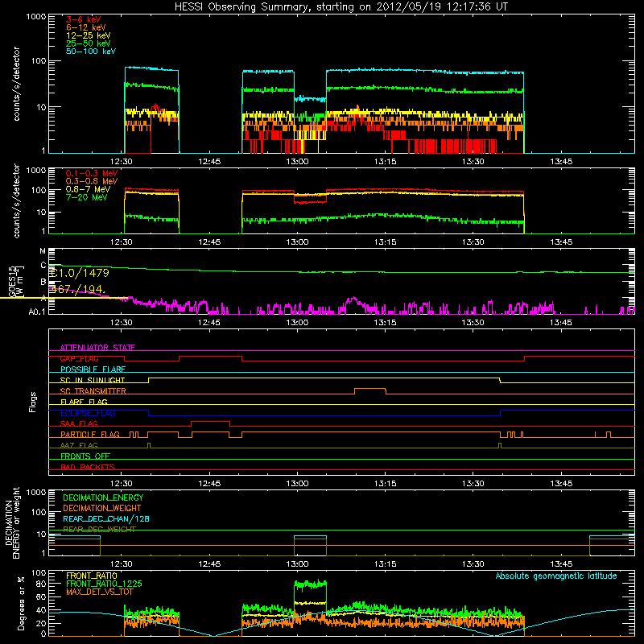
Task: Click 13:45 tick on bottom decimation axis
Action: 561,564
